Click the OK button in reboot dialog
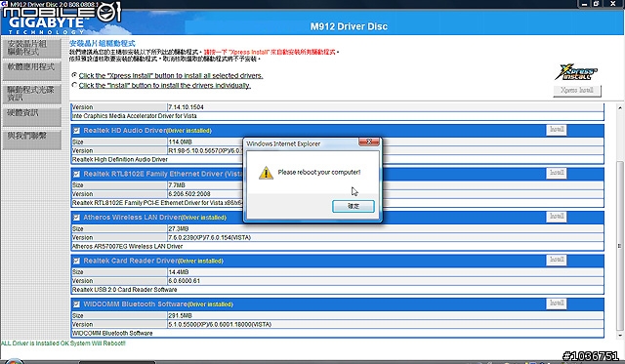 [354, 206]
